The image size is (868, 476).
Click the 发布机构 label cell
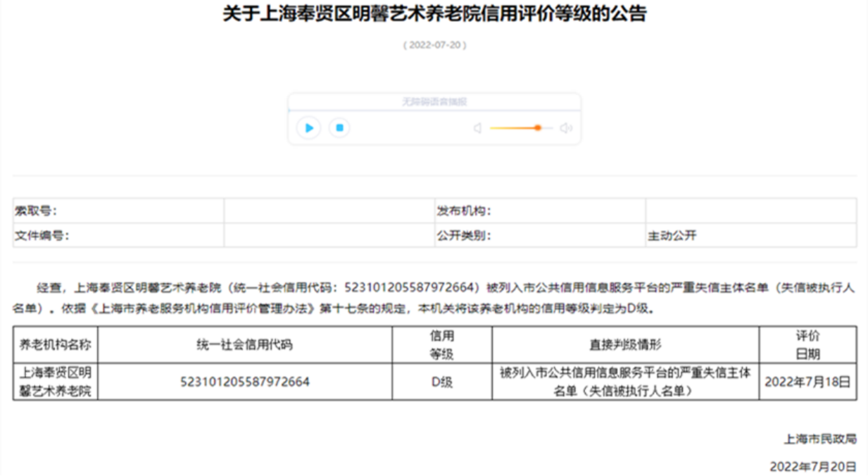tap(540, 211)
